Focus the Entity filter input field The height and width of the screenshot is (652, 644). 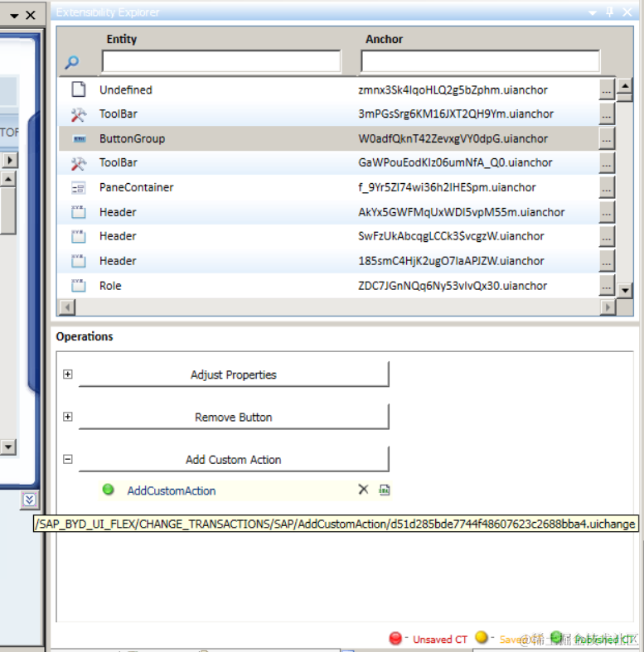[x=221, y=61]
